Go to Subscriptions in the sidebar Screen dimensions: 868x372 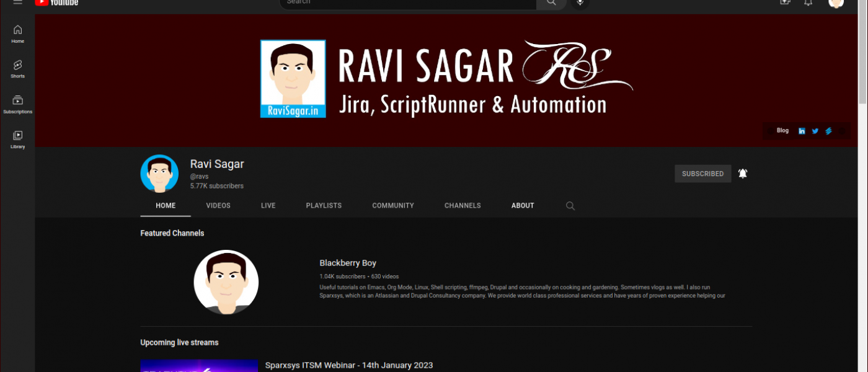(17, 104)
